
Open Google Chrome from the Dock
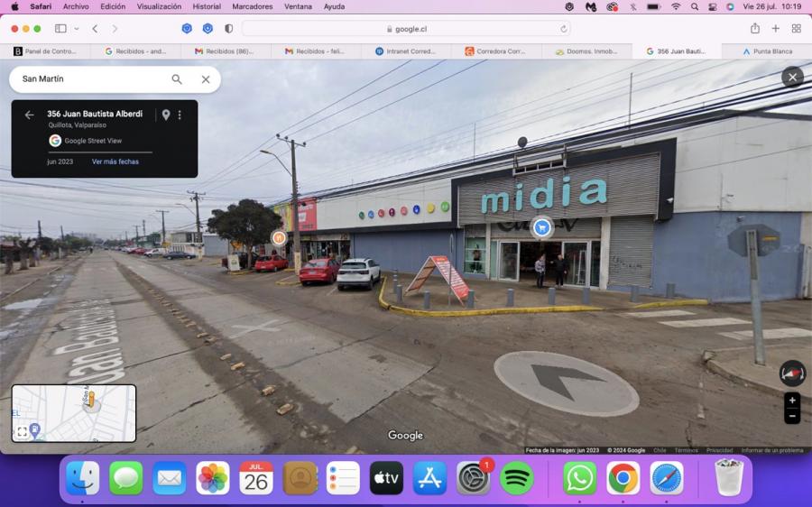pyautogui.click(x=623, y=477)
